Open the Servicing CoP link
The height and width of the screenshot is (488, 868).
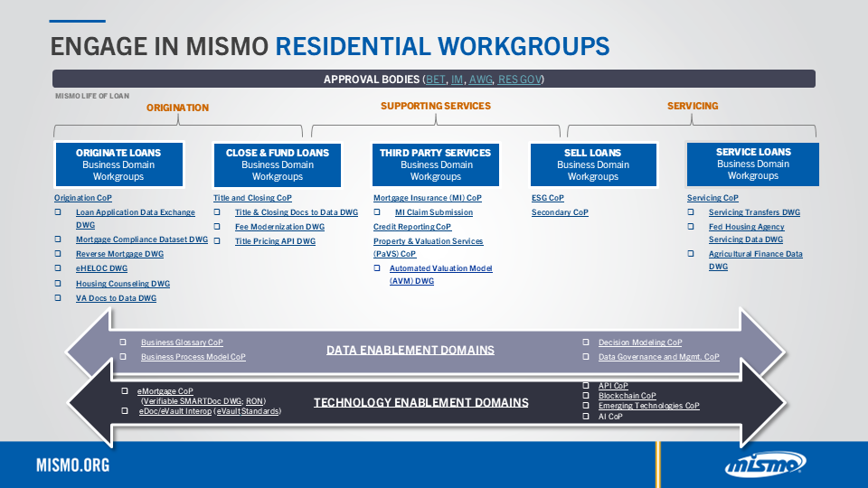[712, 198]
